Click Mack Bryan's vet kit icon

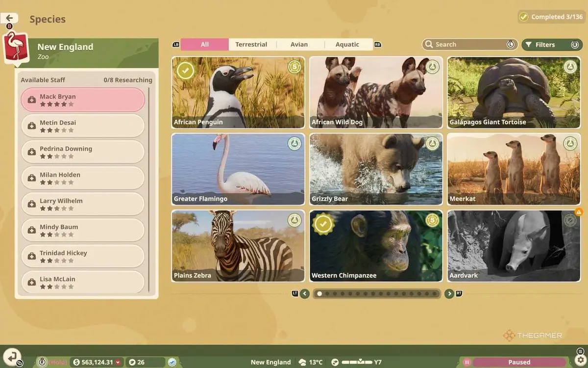click(32, 100)
